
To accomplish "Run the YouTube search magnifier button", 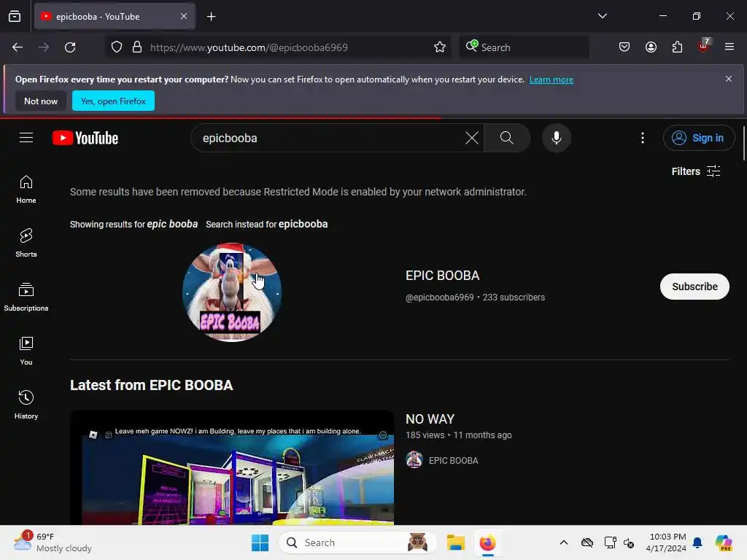I will pyautogui.click(x=507, y=138).
